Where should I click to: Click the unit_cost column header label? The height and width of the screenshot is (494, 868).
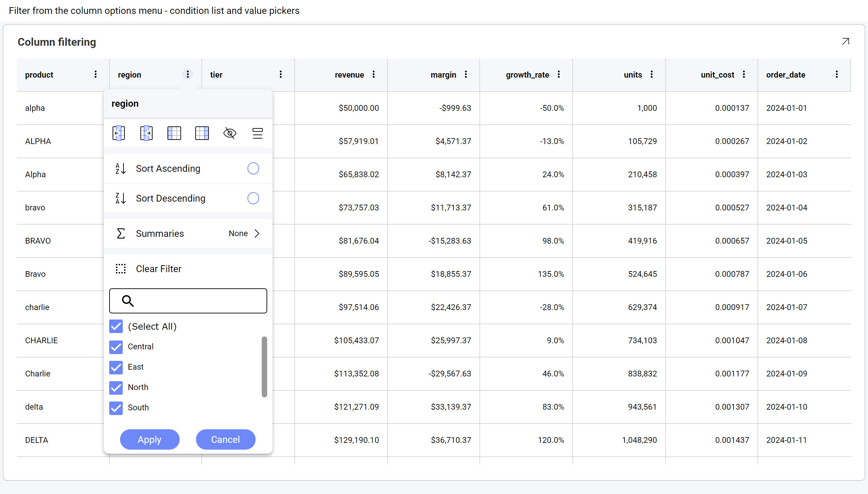coord(717,75)
